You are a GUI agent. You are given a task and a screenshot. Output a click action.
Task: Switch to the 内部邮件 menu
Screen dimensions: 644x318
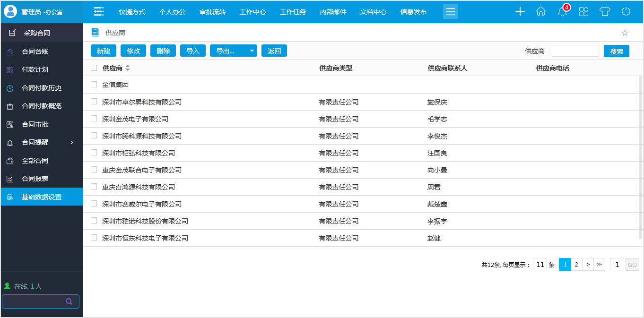click(333, 12)
